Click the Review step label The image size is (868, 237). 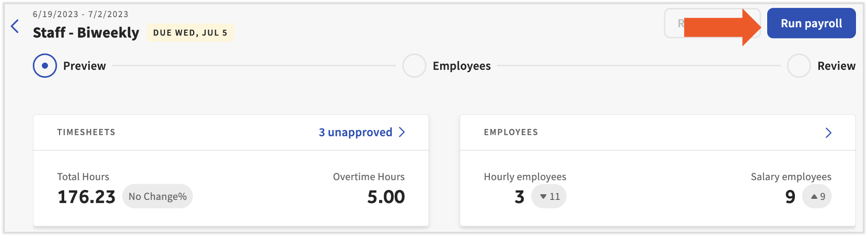pos(836,66)
